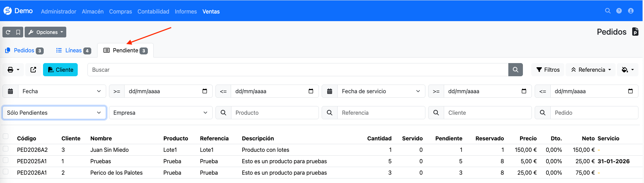The image size is (644, 183).
Task: Open the Contabilidad menu
Action: pos(153,11)
